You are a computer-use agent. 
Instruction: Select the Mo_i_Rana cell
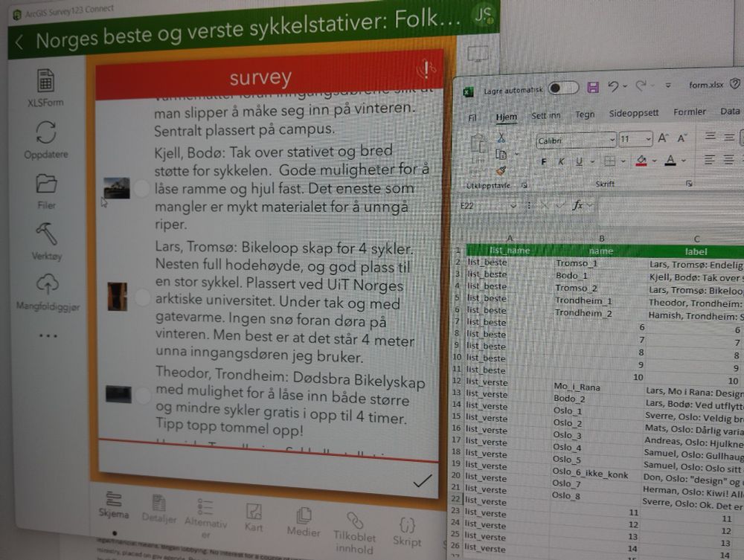(599, 387)
